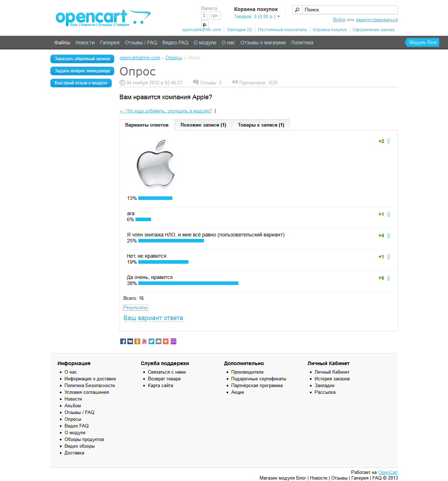448x481 pixels.
Task: Open 'Отзывы о магазине' menu item
Action: point(263,43)
